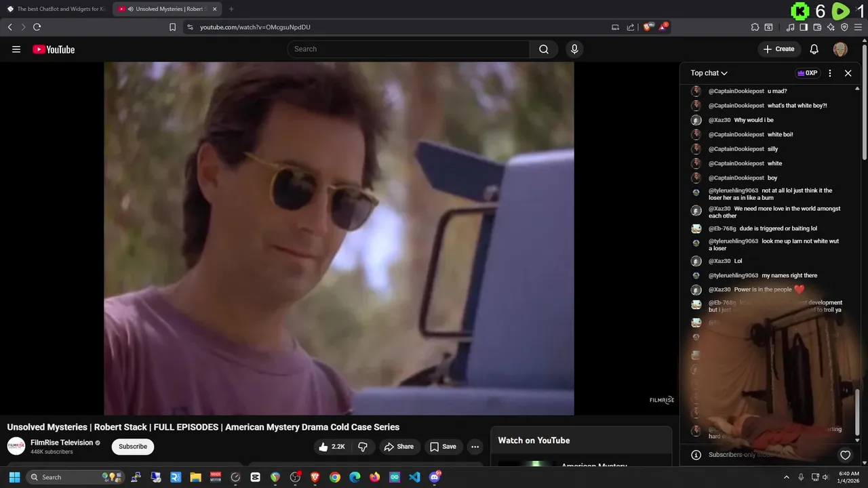This screenshot has width=868, height=488.
Task: Bookmark this page in address bar
Action: tap(173, 27)
